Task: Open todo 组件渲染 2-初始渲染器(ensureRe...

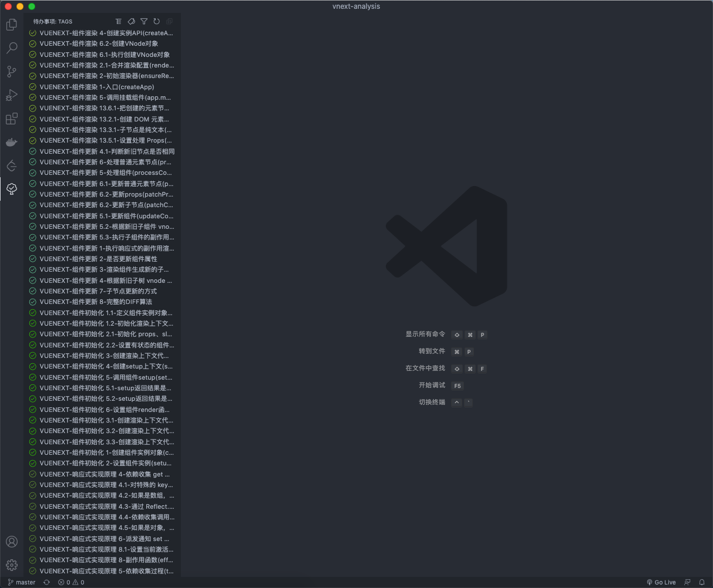Action: click(102, 76)
